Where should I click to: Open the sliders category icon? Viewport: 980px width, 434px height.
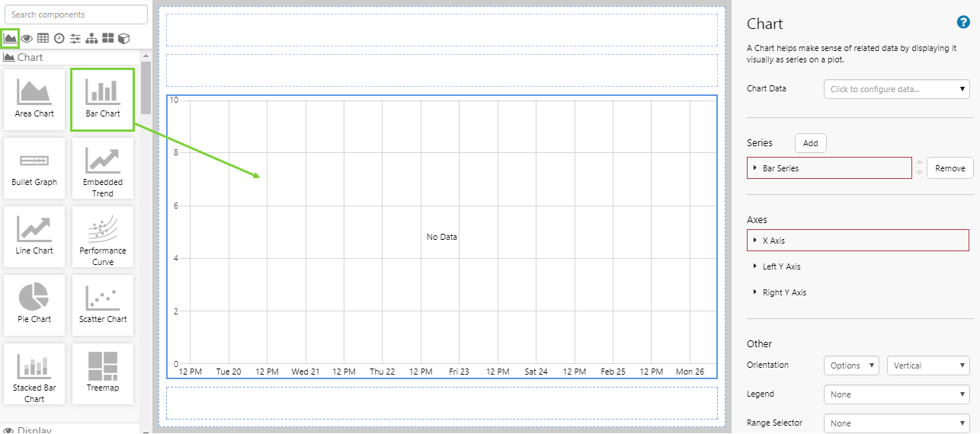(75, 38)
